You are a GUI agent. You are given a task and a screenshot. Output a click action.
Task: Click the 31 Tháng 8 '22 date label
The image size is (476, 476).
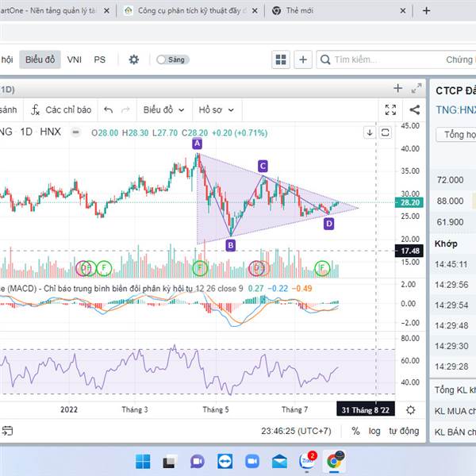[366, 410]
